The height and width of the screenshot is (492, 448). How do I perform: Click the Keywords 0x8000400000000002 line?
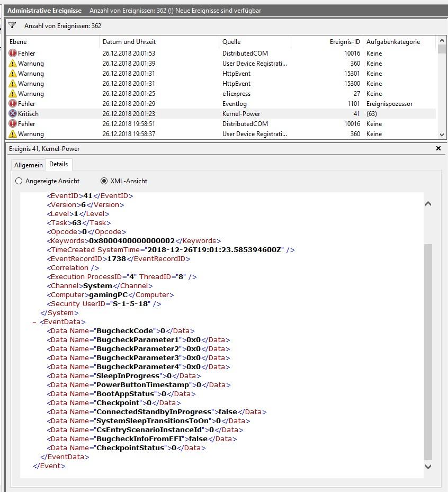pyautogui.click(x=133, y=240)
